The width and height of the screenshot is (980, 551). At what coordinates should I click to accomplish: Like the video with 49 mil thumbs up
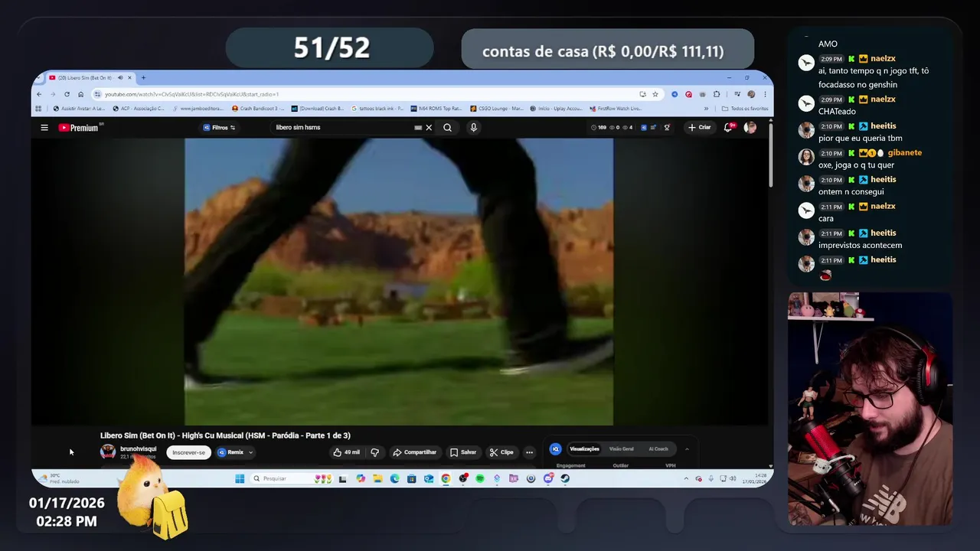[x=346, y=452]
